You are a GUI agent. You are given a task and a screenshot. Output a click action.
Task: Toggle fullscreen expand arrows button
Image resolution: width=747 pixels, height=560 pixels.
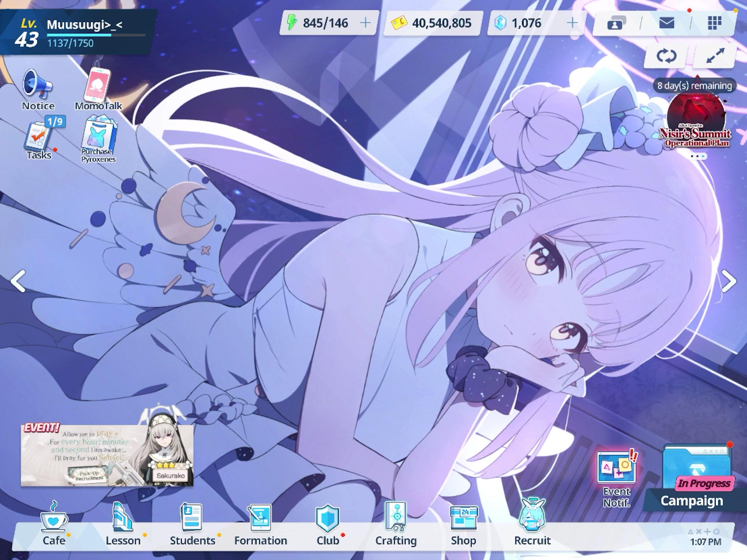click(x=715, y=56)
